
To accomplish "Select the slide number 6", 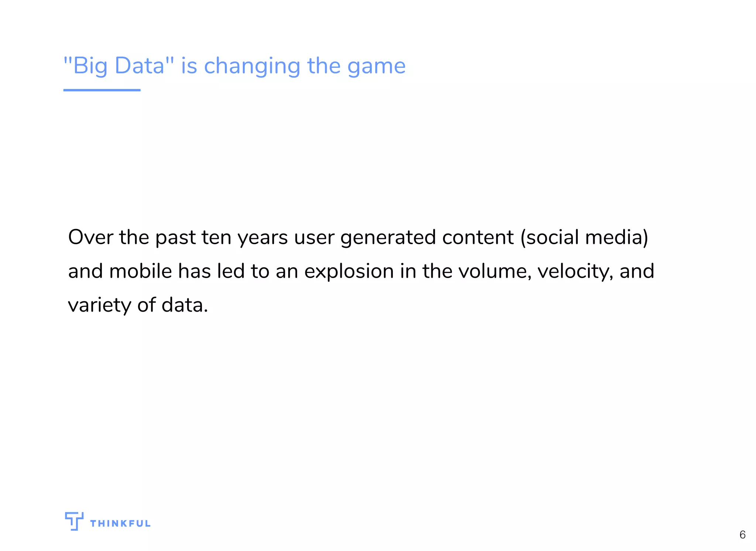I will pyautogui.click(x=742, y=534).
